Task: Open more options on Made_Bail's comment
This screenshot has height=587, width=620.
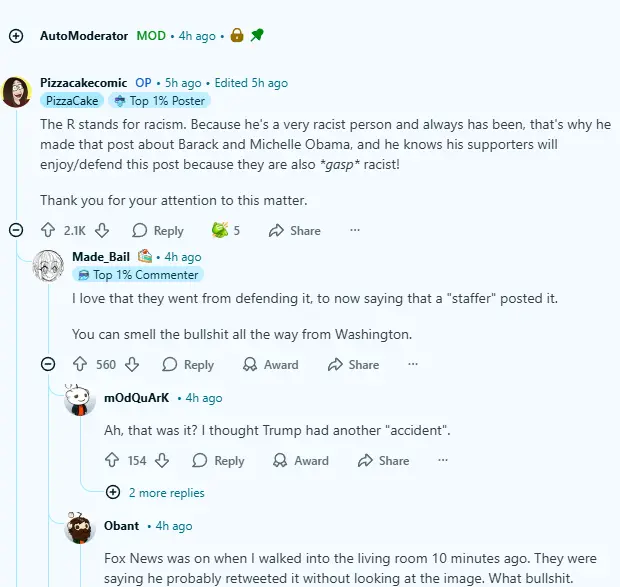Action: pyautogui.click(x=412, y=365)
